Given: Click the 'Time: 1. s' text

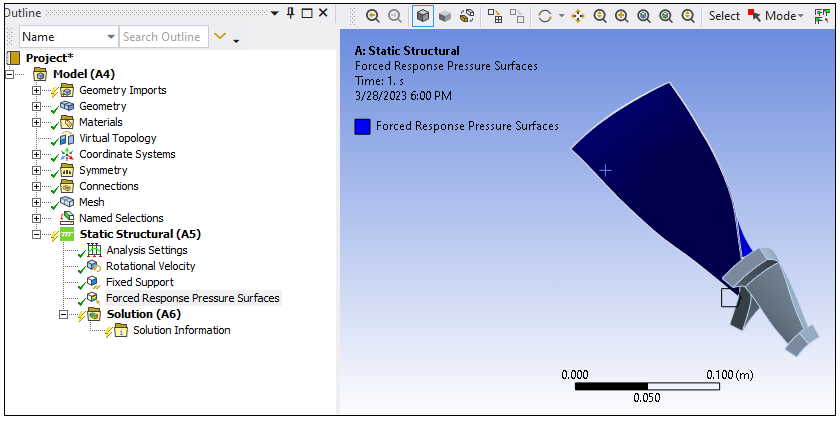Looking at the screenshot, I should click(x=379, y=81).
